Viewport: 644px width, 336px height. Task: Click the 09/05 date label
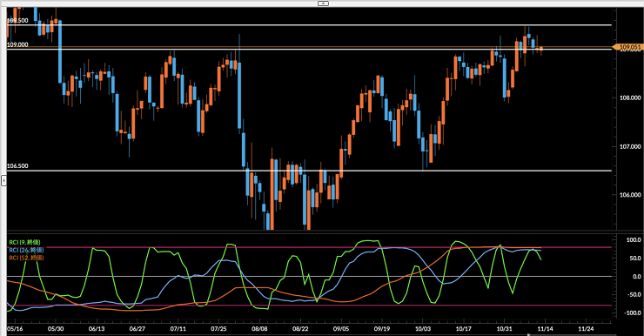341,329
